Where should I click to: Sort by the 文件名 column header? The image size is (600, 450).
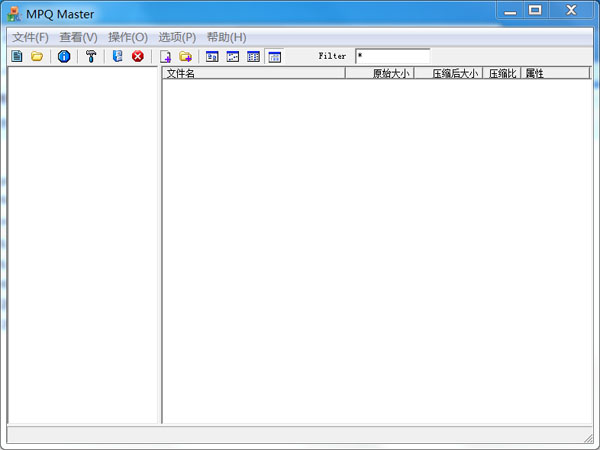tap(254, 73)
